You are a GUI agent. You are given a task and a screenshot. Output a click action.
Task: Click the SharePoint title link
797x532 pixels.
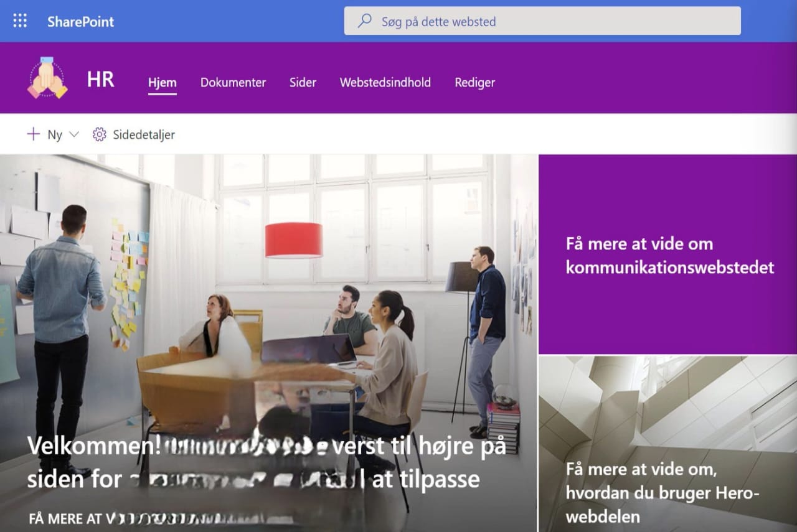(81, 22)
